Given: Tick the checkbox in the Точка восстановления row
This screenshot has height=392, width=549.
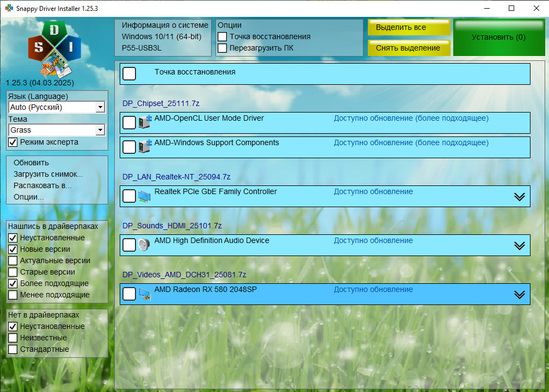Looking at the screenshot, I should click(129, 74).
